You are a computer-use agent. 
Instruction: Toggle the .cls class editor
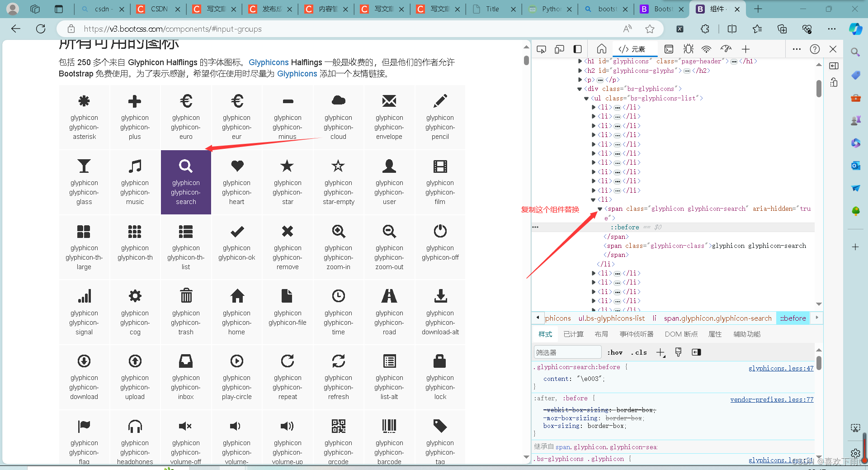pos(639,352)
